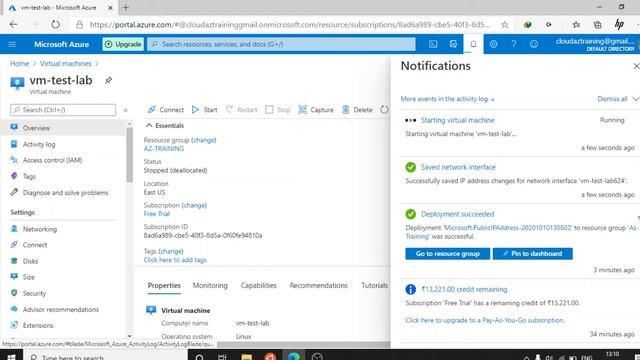Image resolution: width=640 pixels, height=360 pixels.
Task: Start the virtual machine
Action: (x=204, y=110)
